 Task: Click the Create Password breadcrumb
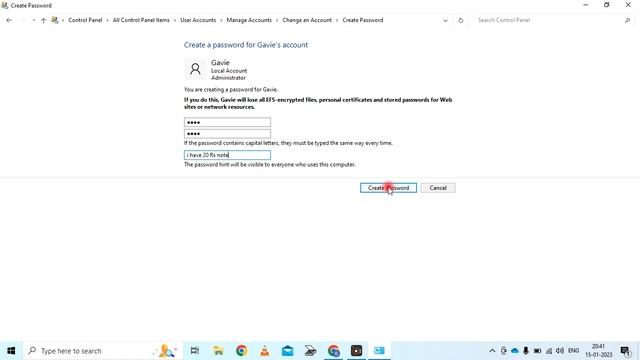tap(362, 20)
